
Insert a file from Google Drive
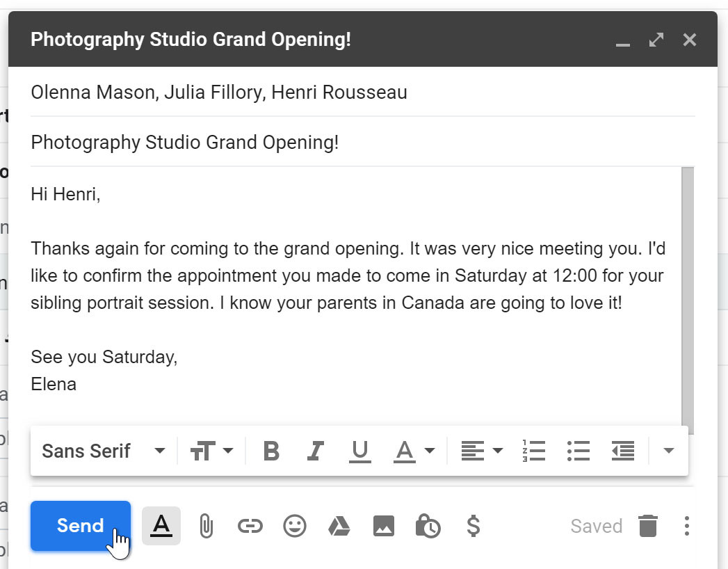coord(340,527)
